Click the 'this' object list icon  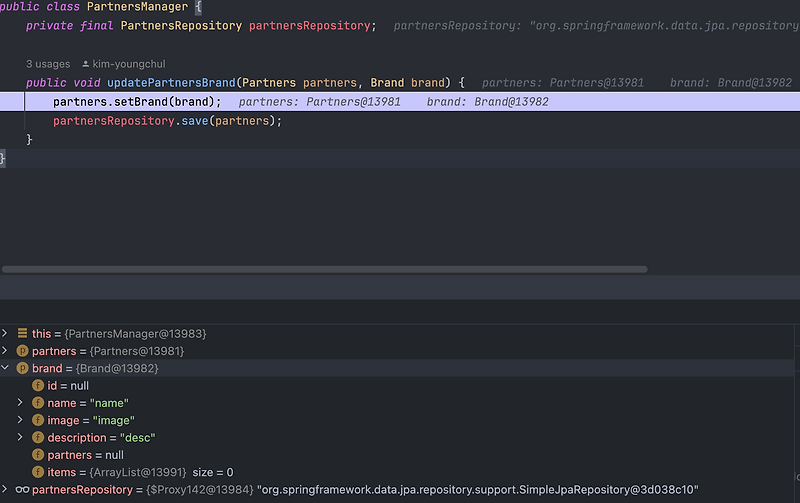(22, 333)
